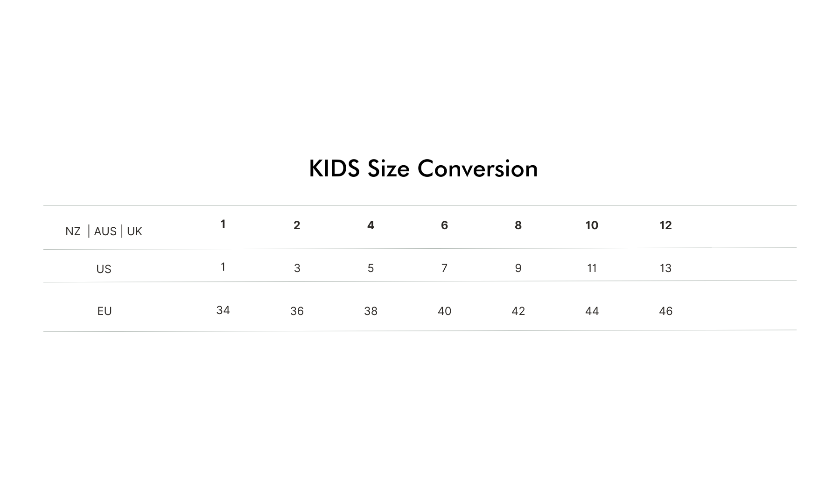Screen dimensions: 840x504
Task: Select the US row label
Action: click(104, 269)
